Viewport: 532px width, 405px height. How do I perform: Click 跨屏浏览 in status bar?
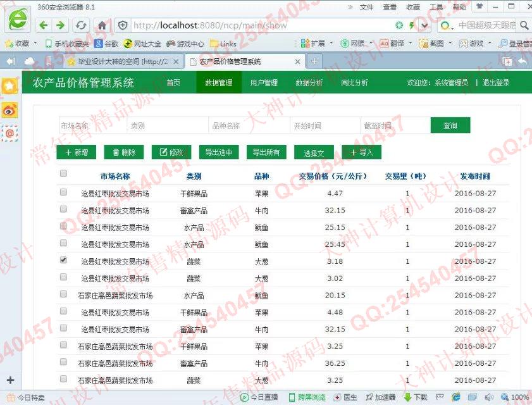click(x=307, y=397)
